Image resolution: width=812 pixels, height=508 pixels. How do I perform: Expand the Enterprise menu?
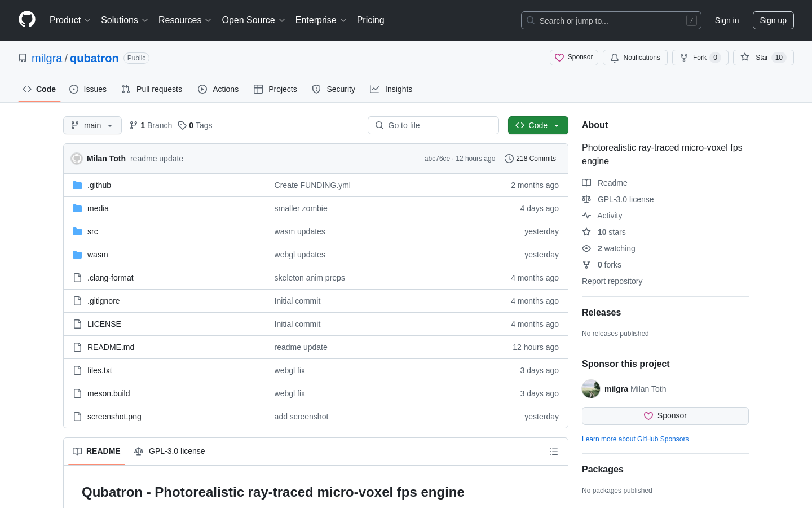click(x=321, y=20)
